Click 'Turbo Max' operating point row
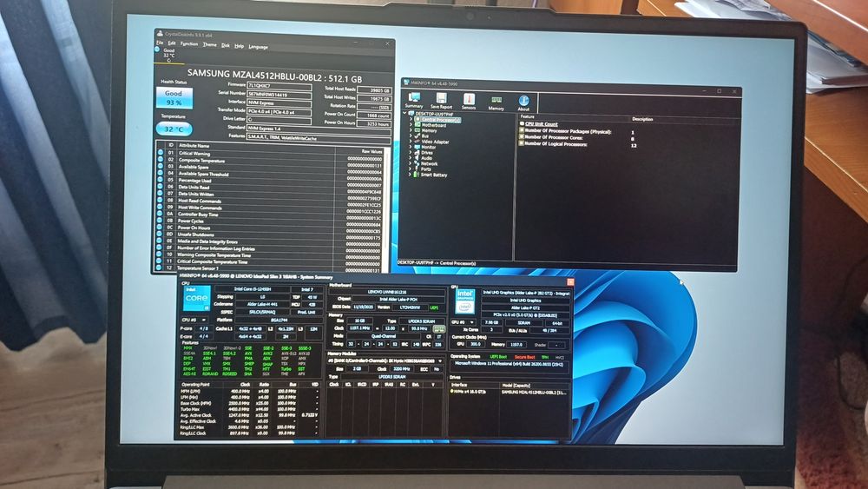The width and height of the screenshot is (868, 489). (249, 409)
